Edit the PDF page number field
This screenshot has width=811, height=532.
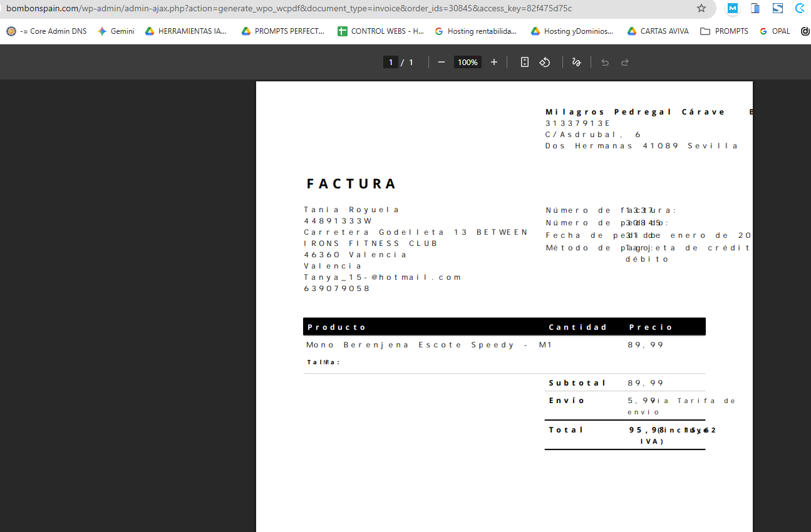click(x=391, y=62)
